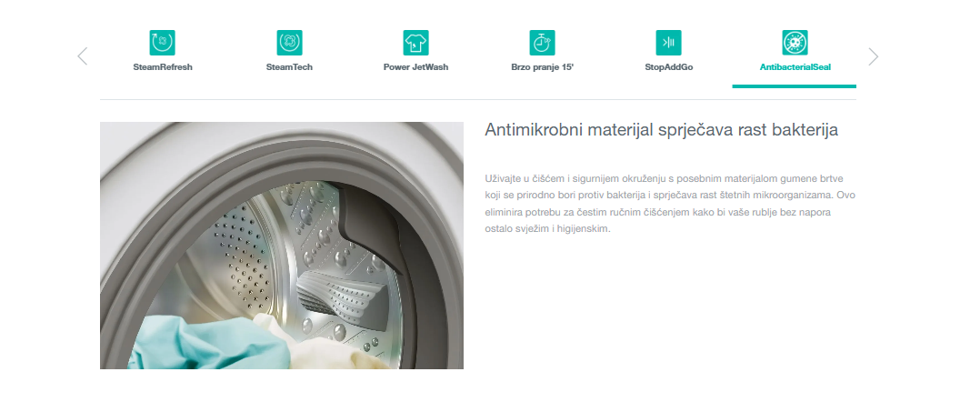Image resolution: width=980 pixels, height=402 pixels.
Task: Select the AntibacterialSeal bacteria icon
Action: coord(795,43)
